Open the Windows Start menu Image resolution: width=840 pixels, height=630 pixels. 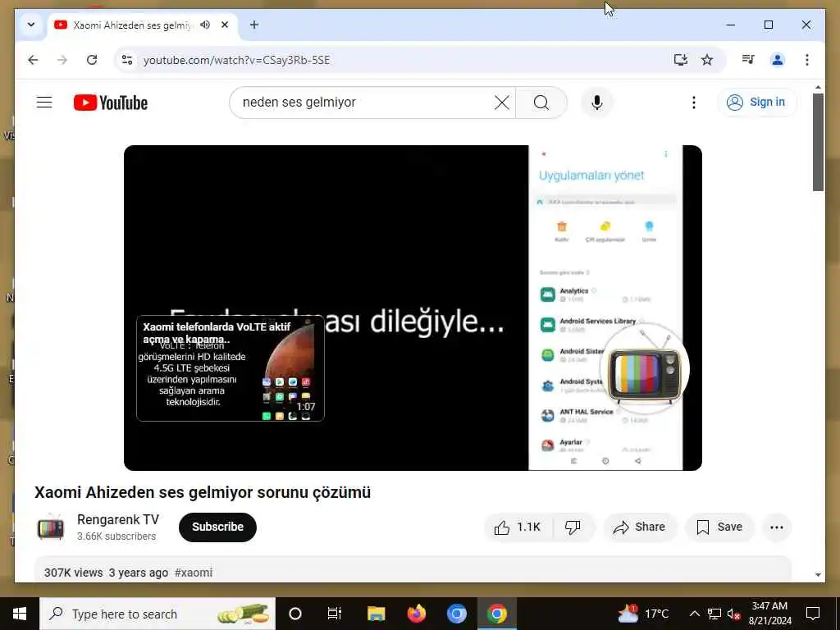pos(20,614)
